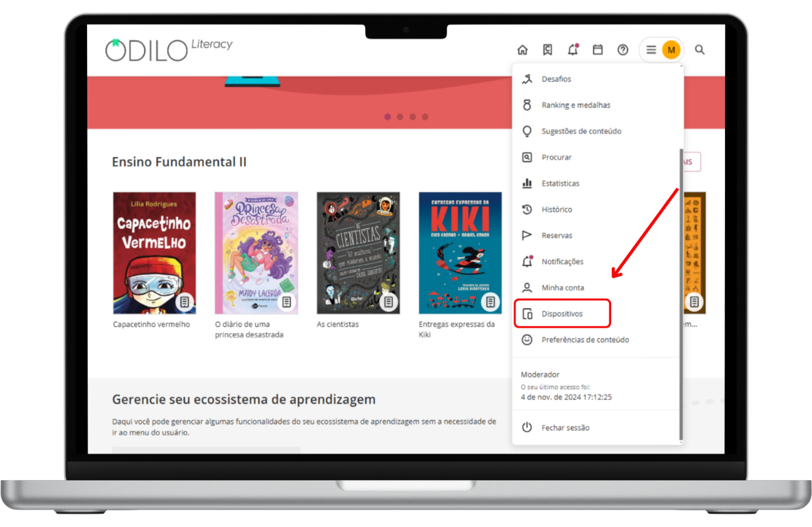Screen dimensions: 812x527
Task: Click format icon on Kiki cover
Action: pyautogui.click(x=490, y=303)
